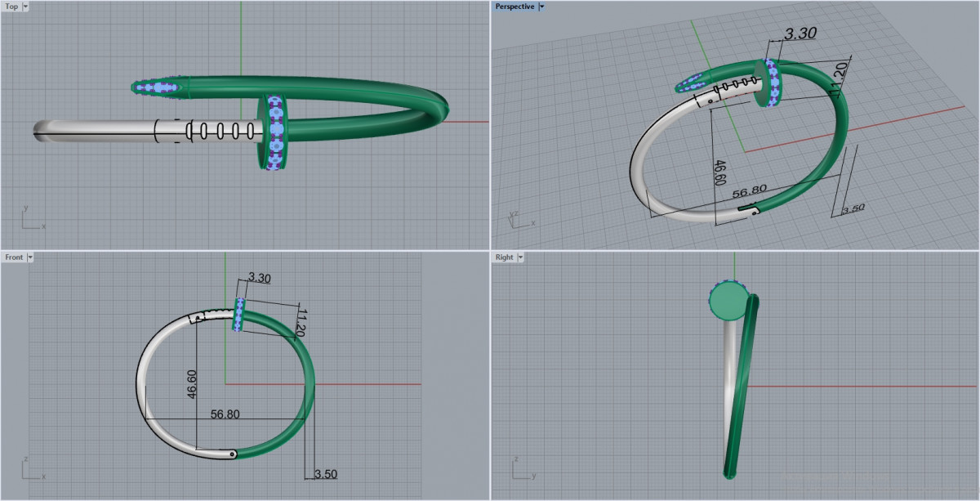The width and height of the screenshot is (980, 501).
Task: Select the green nail head disc in Right view
Action: tap(727, 302)
